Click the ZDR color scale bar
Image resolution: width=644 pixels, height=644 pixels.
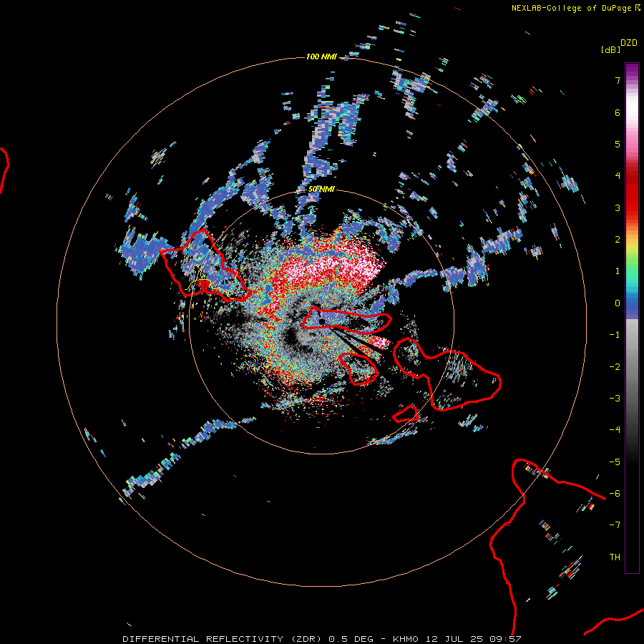[632, 318]
